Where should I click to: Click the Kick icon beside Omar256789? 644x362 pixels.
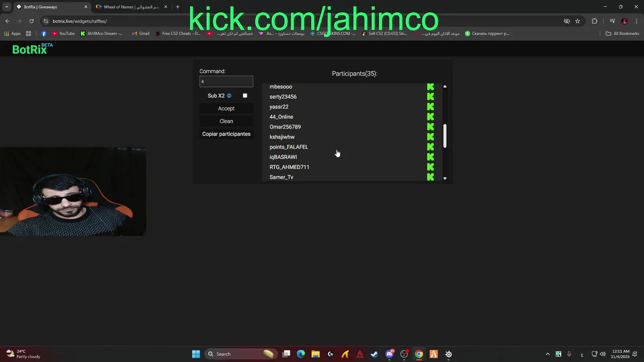[430, 127]
